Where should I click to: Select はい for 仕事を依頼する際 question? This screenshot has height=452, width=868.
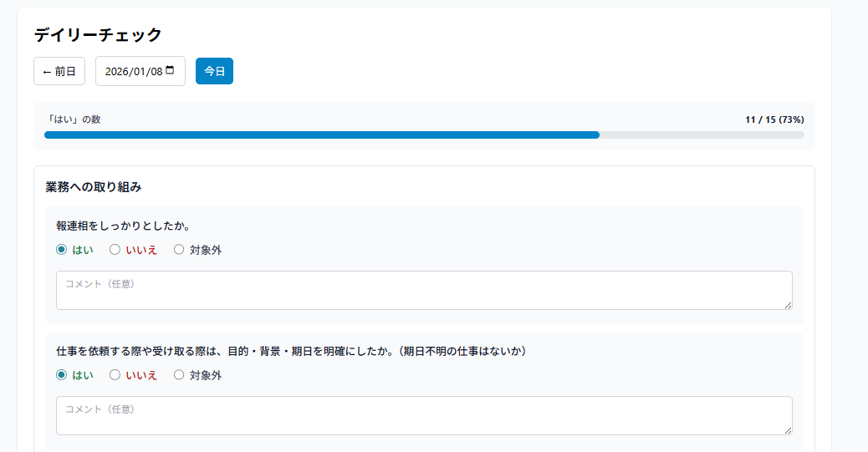pyautogui.click(x=61, y=375)
